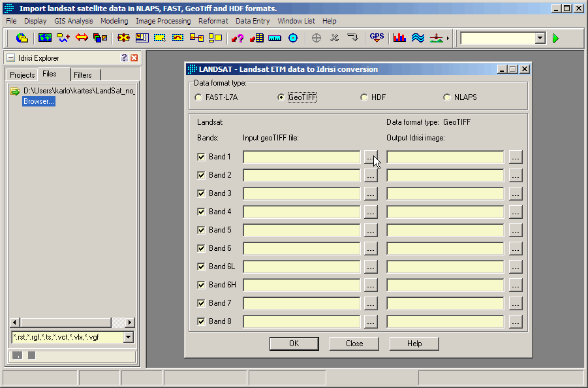588x388 pixels.
Task: Collapse Idrisi Explorer with the minus icon
Action: [x=11, y=57]
